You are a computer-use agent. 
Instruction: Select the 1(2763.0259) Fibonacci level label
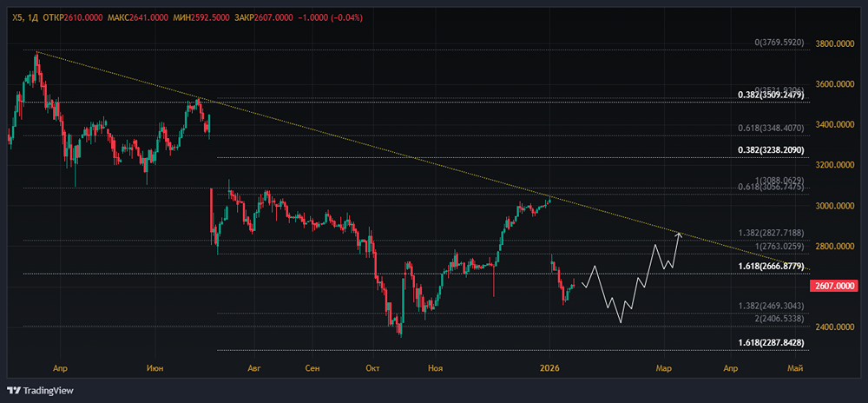(x=779, y=247)
